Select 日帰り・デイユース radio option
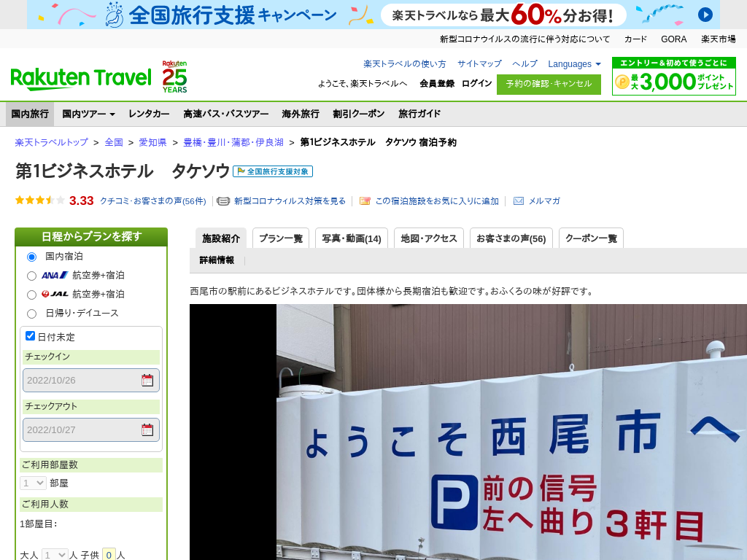Screen dimensions: 747x560 [x=31, y=314]
